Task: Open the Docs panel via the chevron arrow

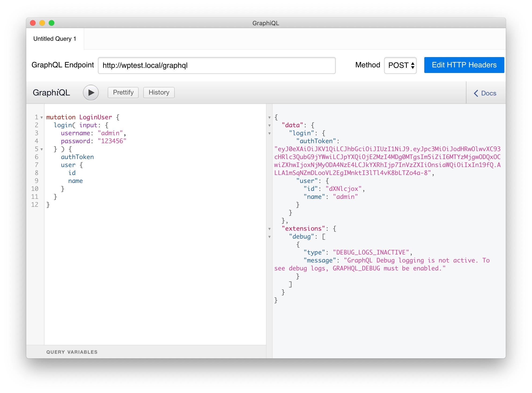Action: (476, 93)
